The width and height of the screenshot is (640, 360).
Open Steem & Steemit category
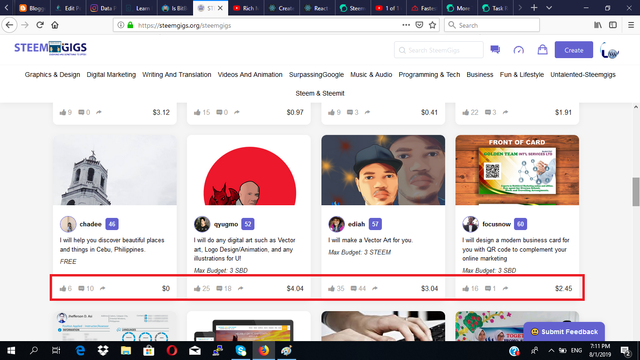[x=320, y=93]
